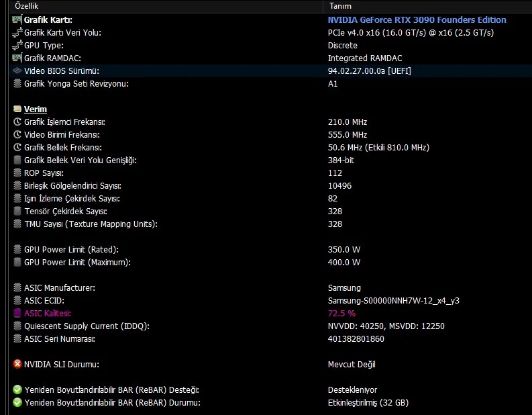Click the chip icon for TMU Sayısı

click(17, 224)
